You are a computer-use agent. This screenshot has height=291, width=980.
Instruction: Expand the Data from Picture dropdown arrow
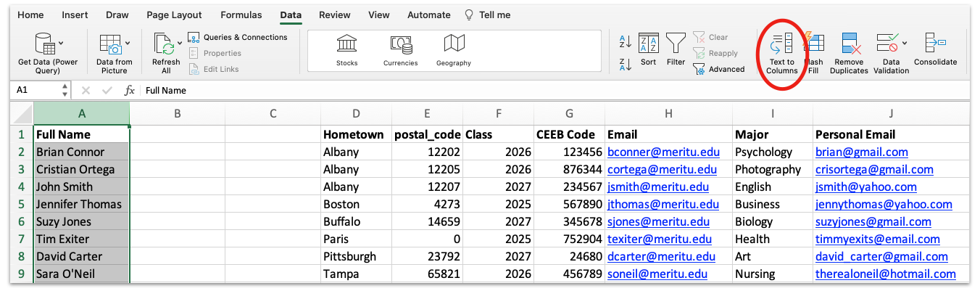[x=128, y=44]
